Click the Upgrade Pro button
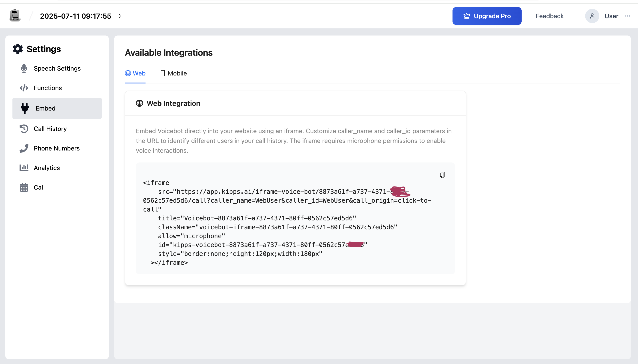The image size is (638, 364). [x=487, y=16]
